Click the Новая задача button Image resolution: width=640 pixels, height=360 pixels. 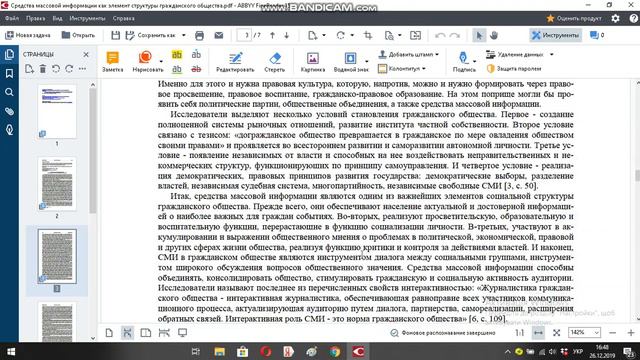tap(27, 36)
